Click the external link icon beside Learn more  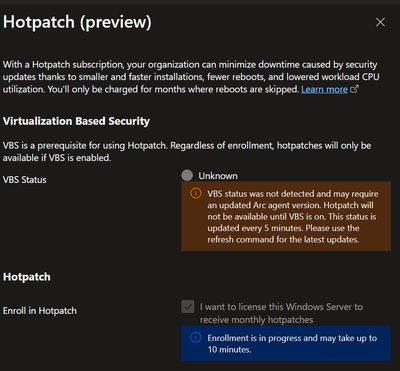355,89
